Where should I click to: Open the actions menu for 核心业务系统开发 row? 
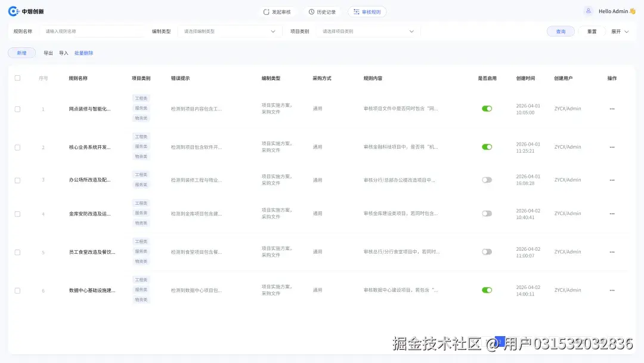click(x=612, y=147)
